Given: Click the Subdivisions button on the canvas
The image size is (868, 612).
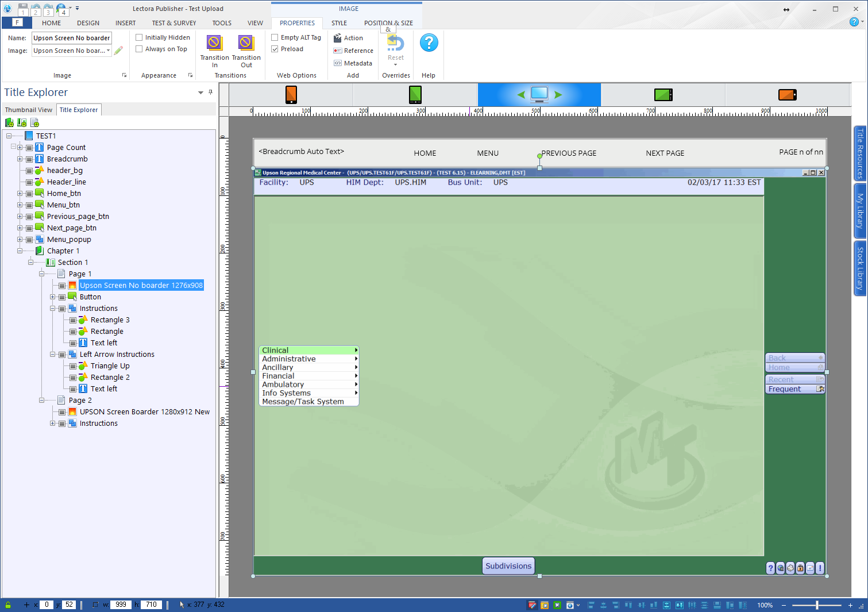Looking at the screenshot, I should 508,566.
